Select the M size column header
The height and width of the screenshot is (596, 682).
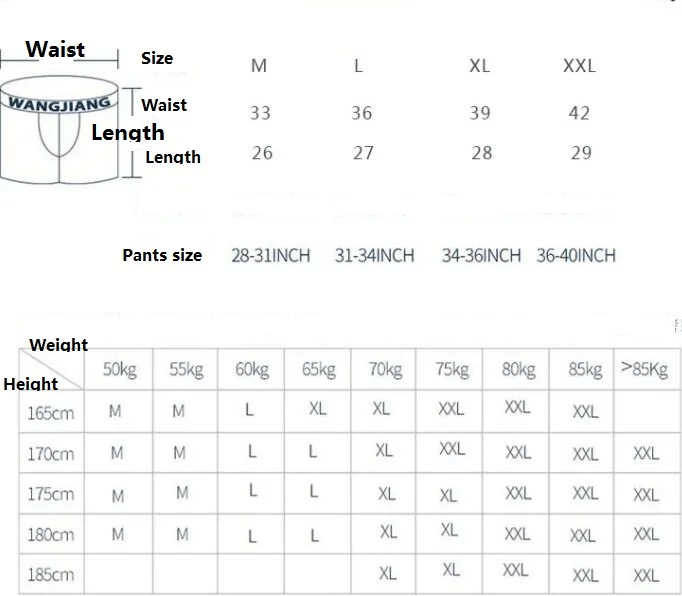pyautogui.click(x=259, y=66)
